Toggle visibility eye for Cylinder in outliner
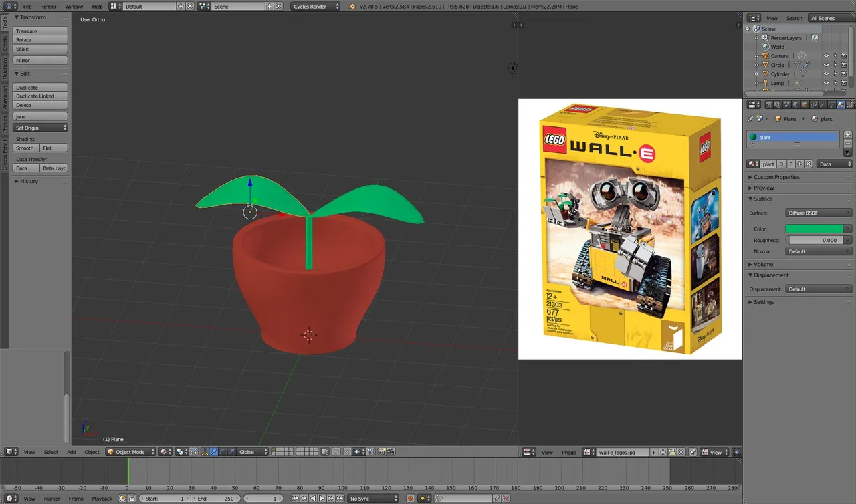This screenshot has width=856, height=504. 826,74
